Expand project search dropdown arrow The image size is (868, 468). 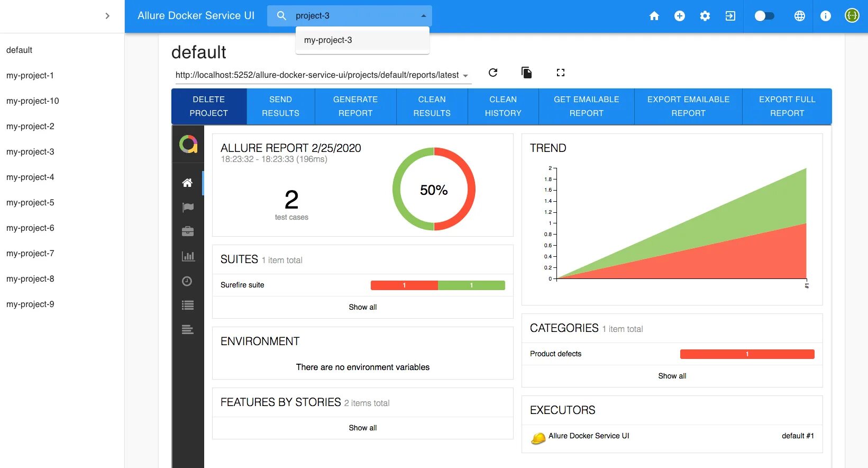[423, 16]
